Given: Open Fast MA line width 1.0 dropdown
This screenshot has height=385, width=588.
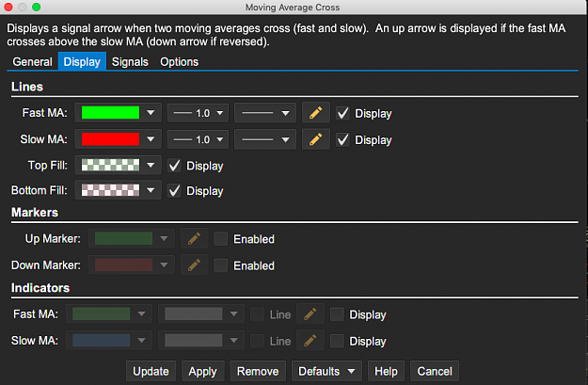Looking at the screenshot, I should click(198, 113).
